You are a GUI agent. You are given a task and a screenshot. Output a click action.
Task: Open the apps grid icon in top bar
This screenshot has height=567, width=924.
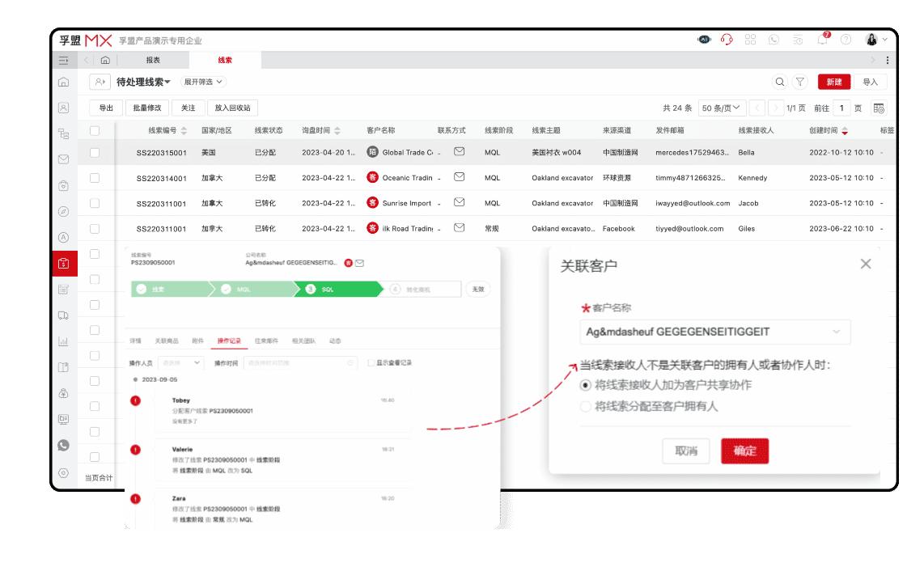point(752,39)
